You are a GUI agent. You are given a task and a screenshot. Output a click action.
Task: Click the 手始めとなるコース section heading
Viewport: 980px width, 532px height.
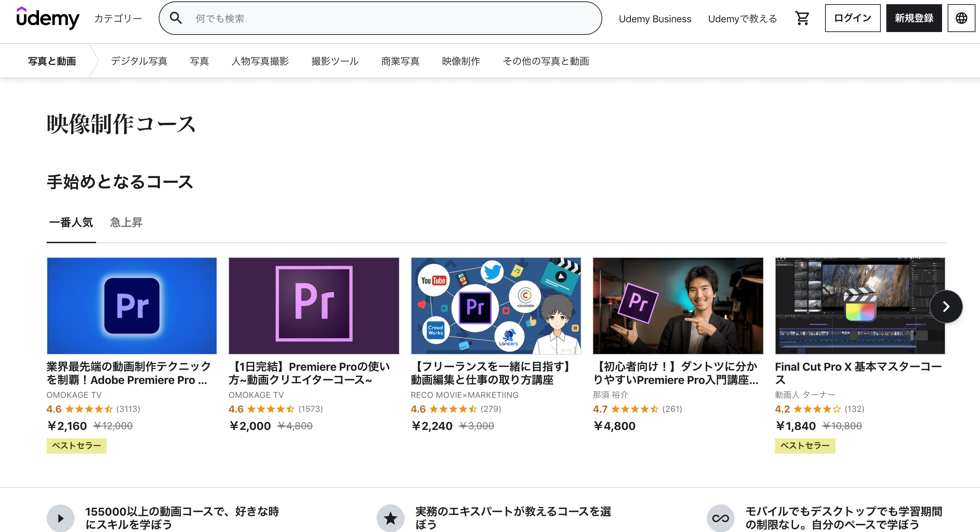pos(120,182)
